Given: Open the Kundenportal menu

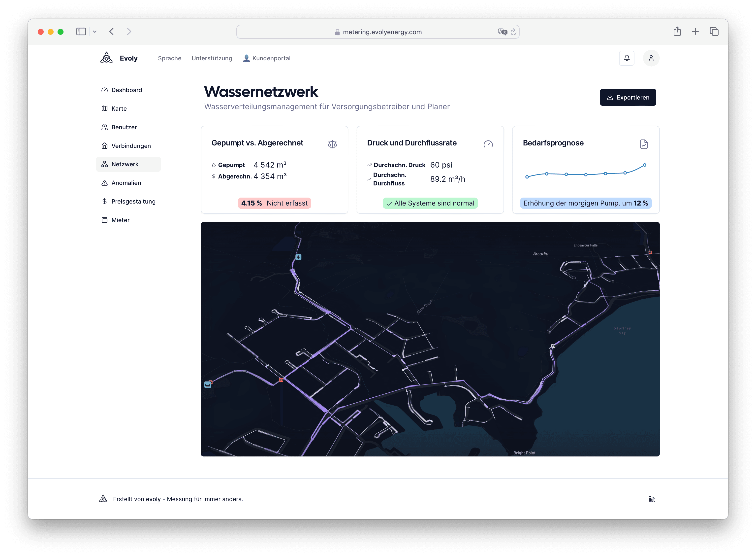Looking at the screenshot, I should click(267, 58).
